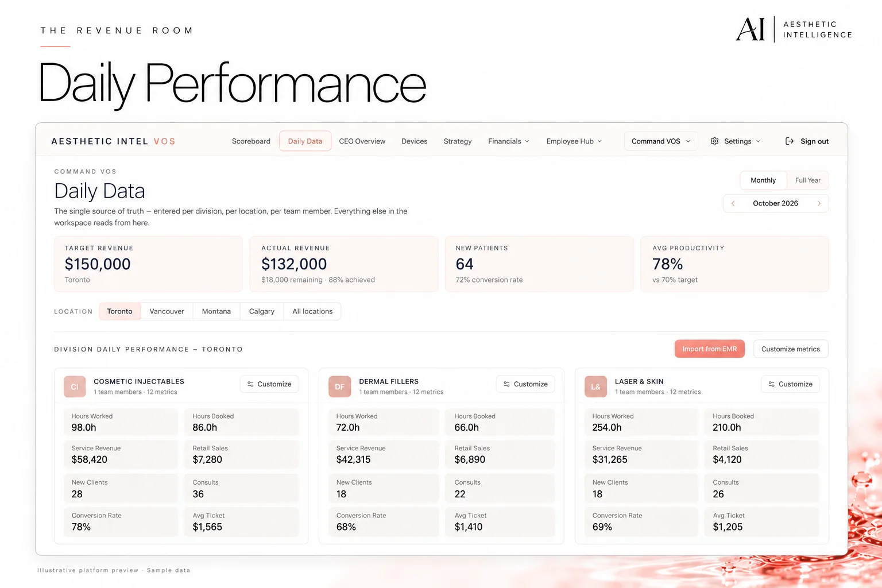Click the Aesthetic Intel VOS brand

113,141
